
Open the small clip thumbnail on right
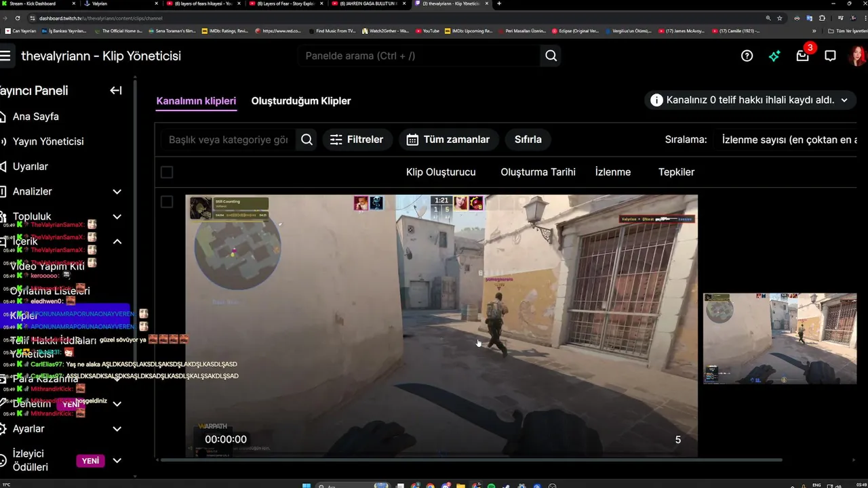[780, 339]
